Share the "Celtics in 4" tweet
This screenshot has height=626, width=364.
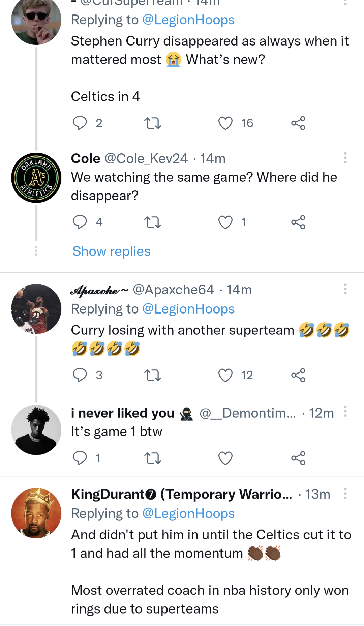[x=298, y=123]
